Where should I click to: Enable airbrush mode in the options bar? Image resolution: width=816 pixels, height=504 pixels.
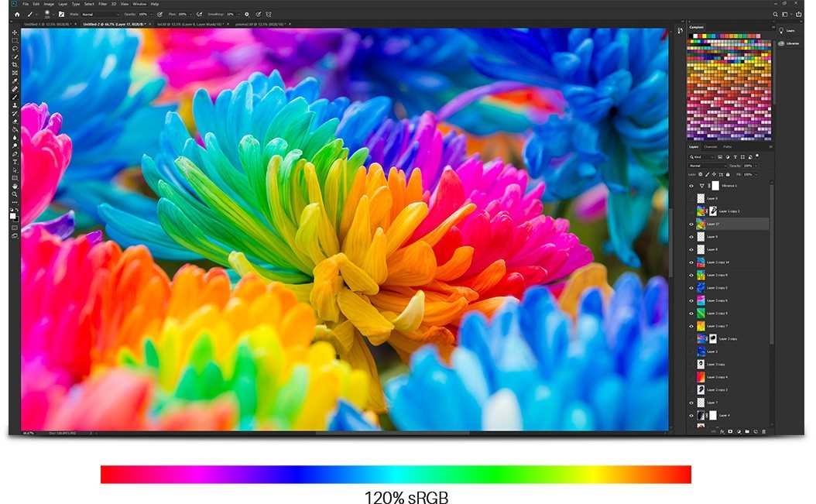click(x=198, y=14)
